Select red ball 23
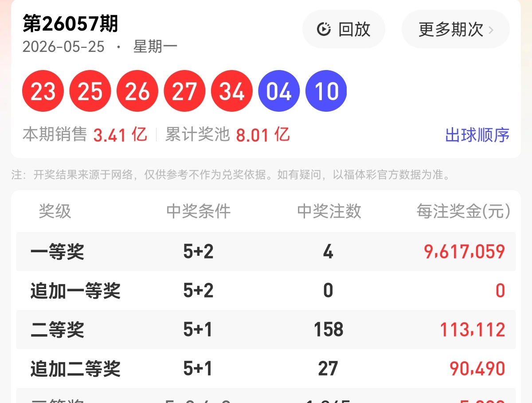The height and width of the screenshot is (403, 532). click(43, 91)
